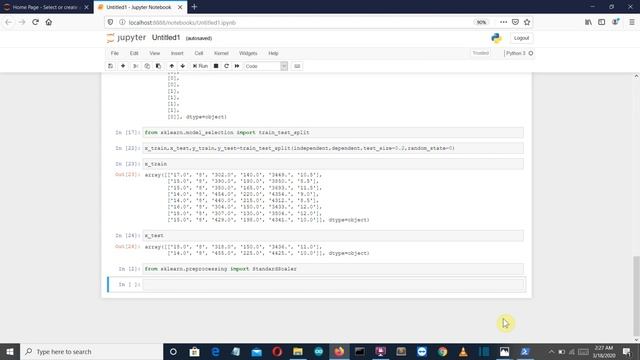Click the Jupyter logo
Image resolution: width=640 pixels, height=360 pixels.
point(126,38)
